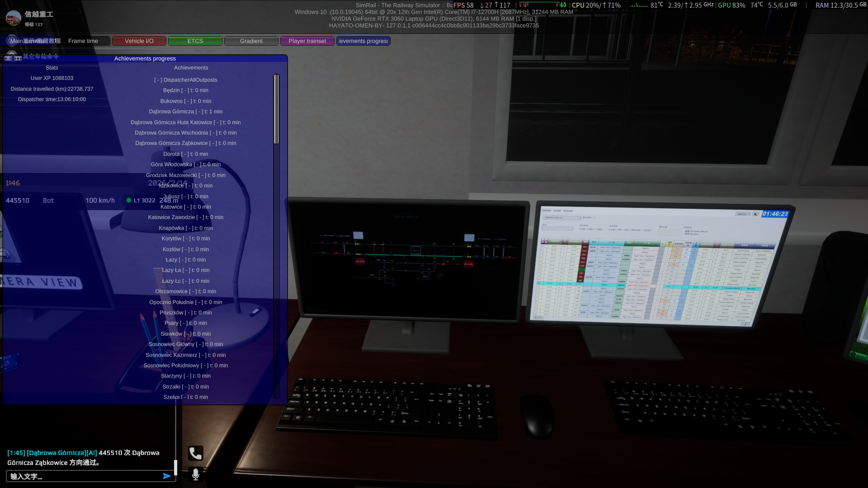Select the Strzałki achievement row
The height and width of the screenshot is (488, 868).
[x=186, y=387]
